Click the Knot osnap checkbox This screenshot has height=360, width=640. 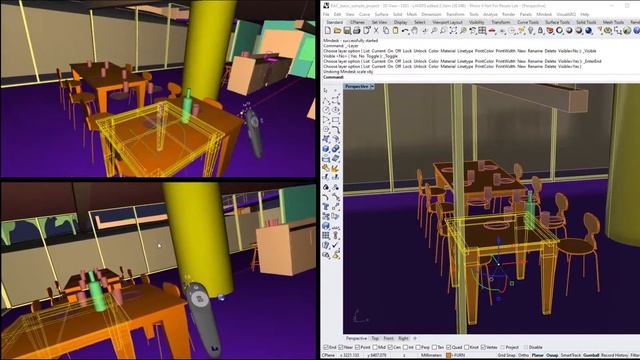(466, 347)
